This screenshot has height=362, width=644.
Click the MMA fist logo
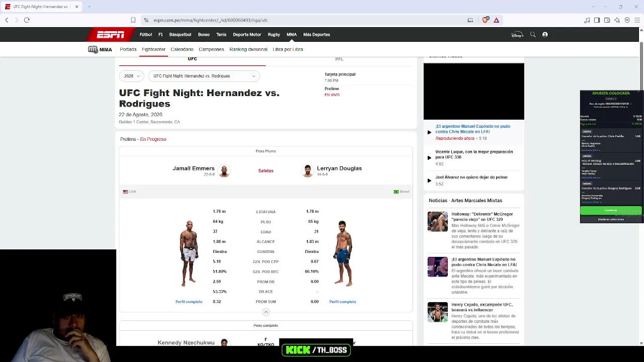(x=100, y=49)
